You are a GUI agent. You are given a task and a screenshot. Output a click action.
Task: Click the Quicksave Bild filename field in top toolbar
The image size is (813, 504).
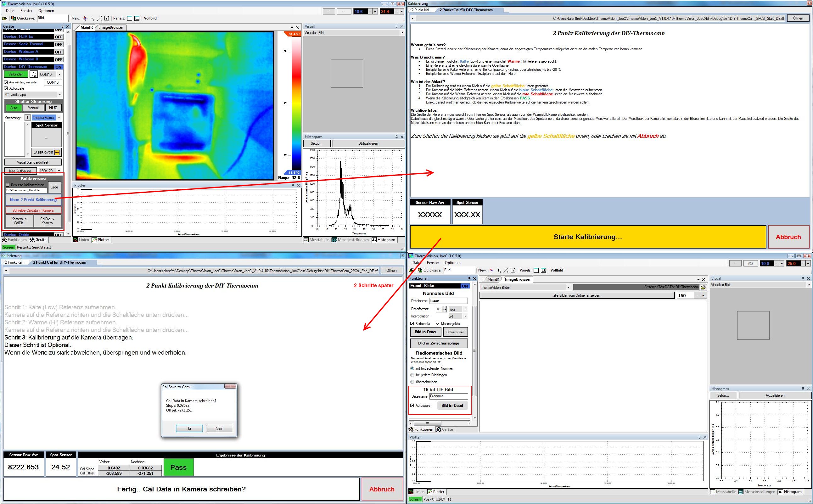(x=52, y=18)
